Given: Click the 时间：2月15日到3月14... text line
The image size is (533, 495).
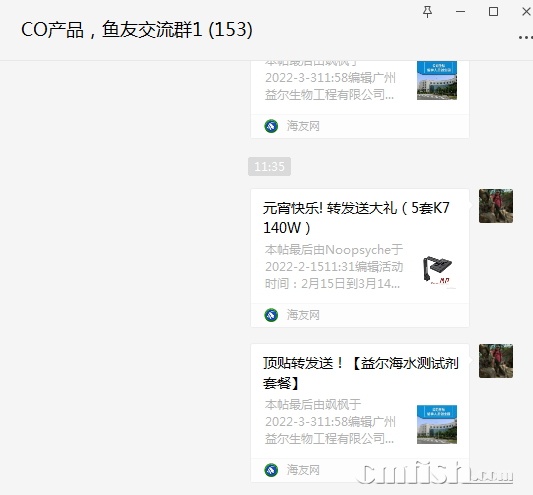Looking at the screenshot, I should [332, 284].
